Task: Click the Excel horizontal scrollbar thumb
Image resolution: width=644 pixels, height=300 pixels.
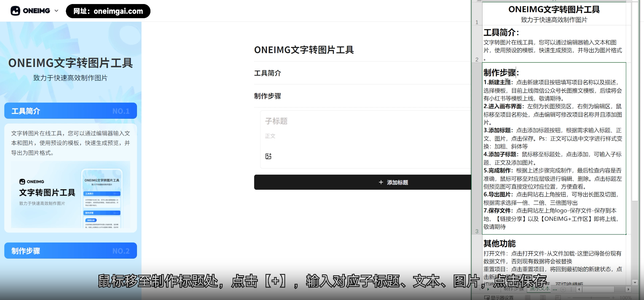Action: point(598,289)
